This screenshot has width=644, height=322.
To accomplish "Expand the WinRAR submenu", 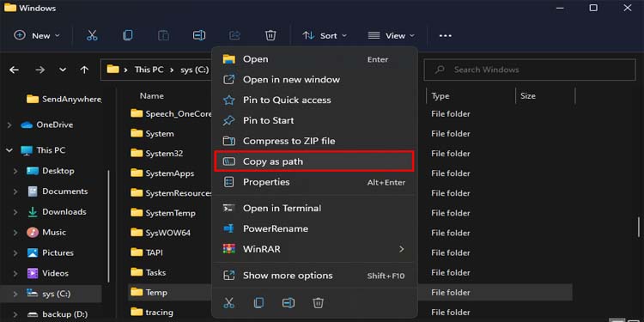I will [x=401, y=249].
